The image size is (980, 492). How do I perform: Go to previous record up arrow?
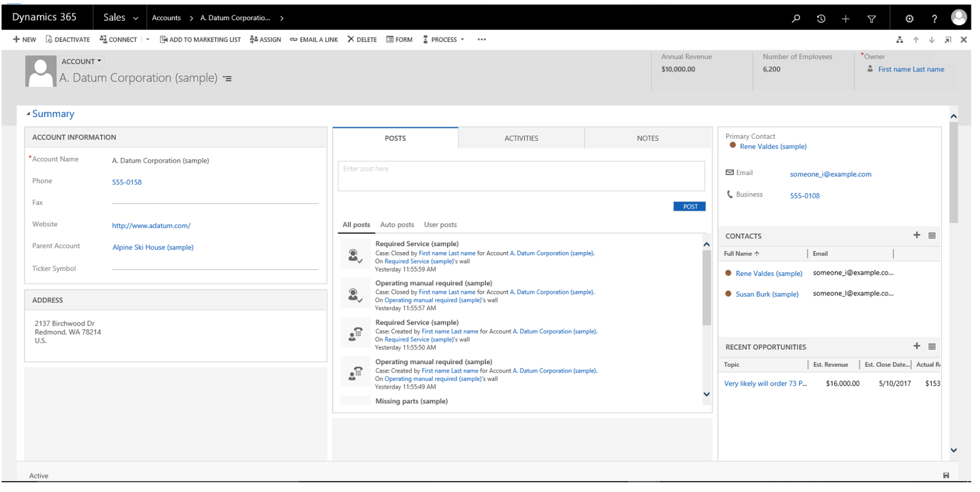click(916, 40)
